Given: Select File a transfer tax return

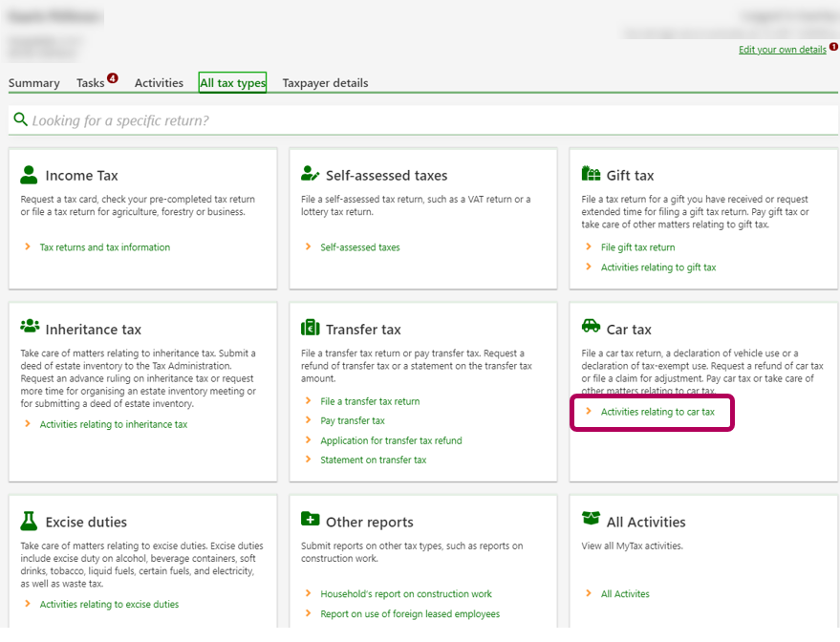Looking at the screenshot, I should click(x=370, y=401).
